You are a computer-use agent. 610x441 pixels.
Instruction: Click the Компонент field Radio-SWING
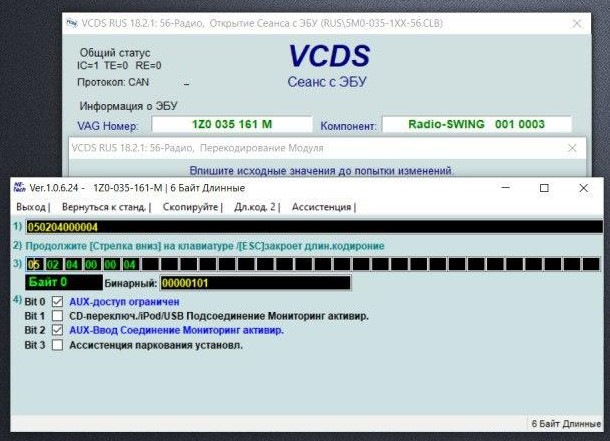477,124
